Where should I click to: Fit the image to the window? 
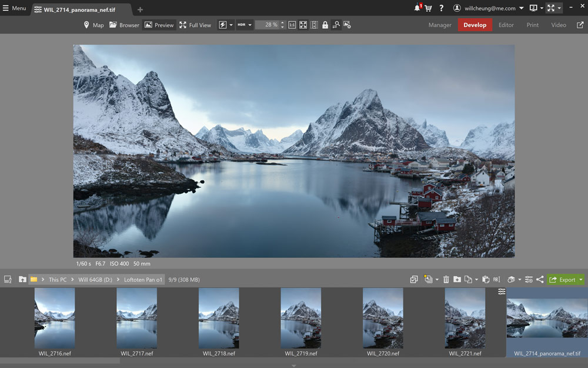(303, 25)
